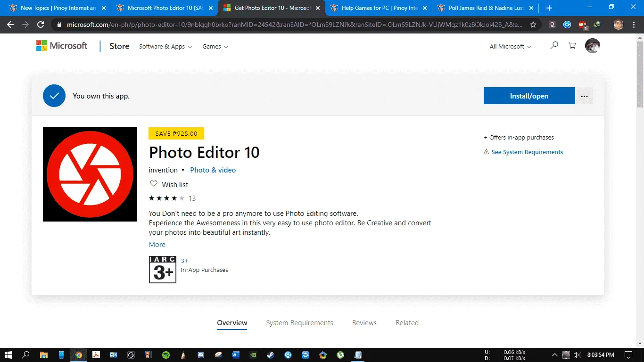The height and width of the screenshot is (362, 644).
Task: Open the shopping cart
Action: pos(572,46)
